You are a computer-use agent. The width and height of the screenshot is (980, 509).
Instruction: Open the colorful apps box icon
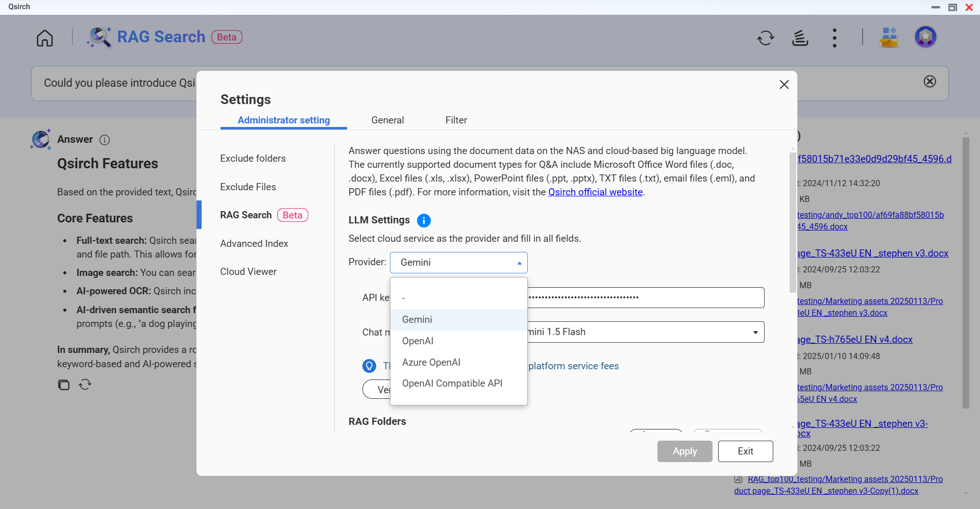(x=889, y=37)
